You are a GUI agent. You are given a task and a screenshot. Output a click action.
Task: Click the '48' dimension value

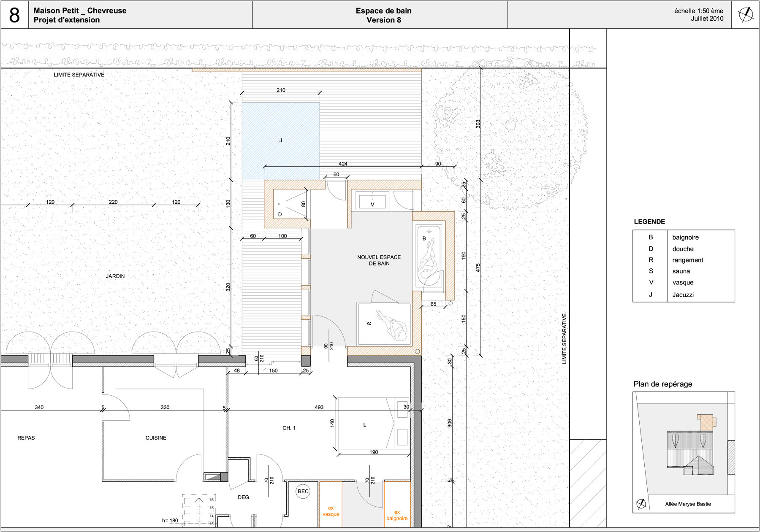(237, 371)
